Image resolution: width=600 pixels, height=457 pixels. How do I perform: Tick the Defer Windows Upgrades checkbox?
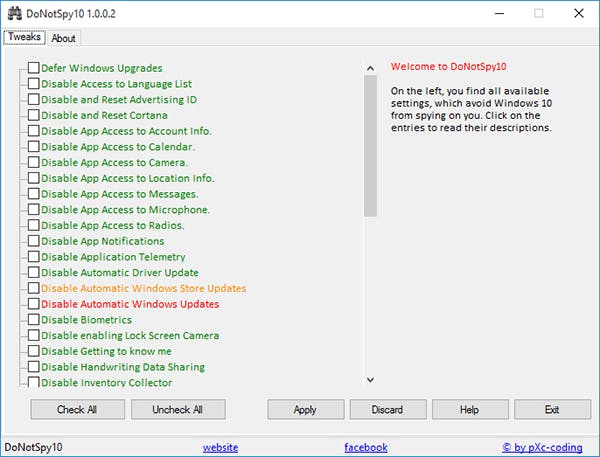point(34,68)
